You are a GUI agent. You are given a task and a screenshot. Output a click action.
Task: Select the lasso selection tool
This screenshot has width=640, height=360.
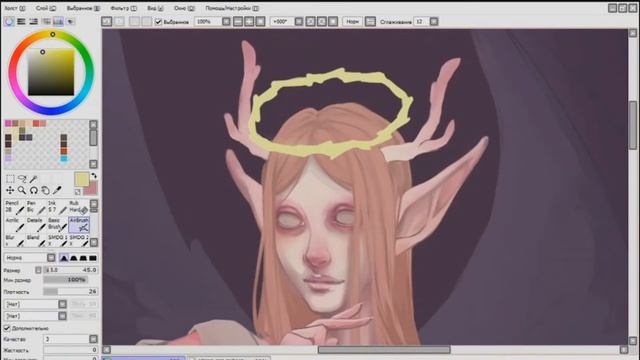(22, 179)
